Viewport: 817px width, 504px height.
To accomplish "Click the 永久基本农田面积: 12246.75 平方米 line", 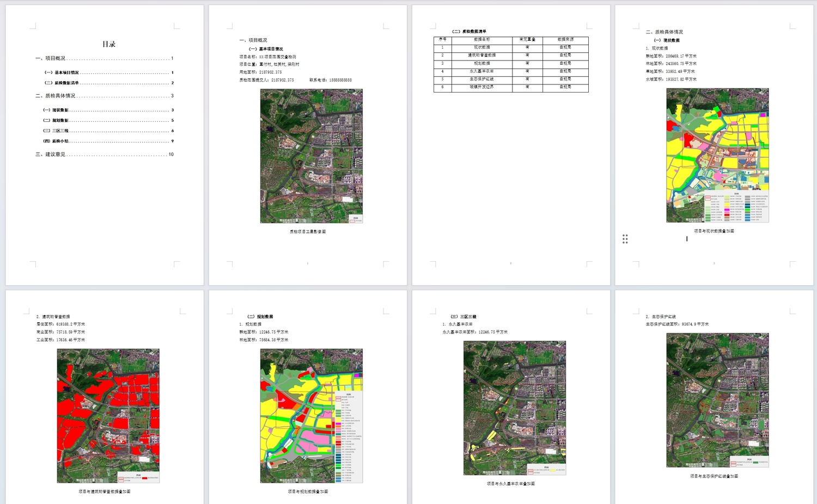I will pos(475,332).
